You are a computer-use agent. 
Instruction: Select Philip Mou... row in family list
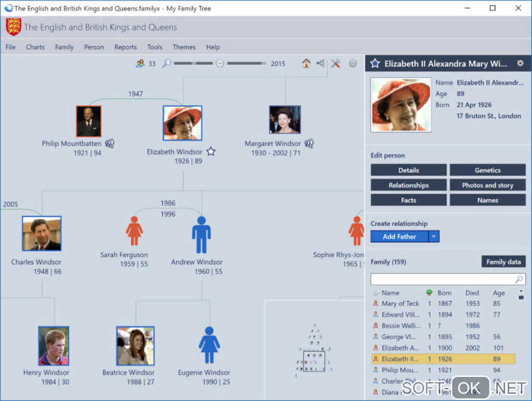click(444, 370)
